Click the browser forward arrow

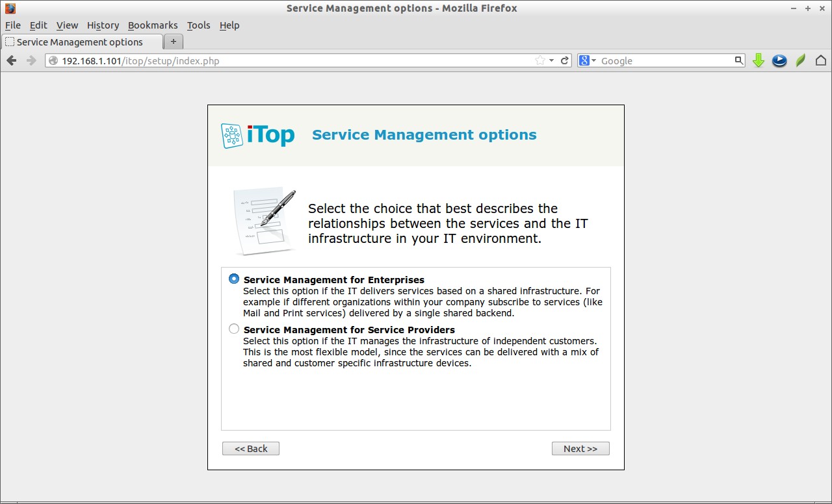click(31, 60)
